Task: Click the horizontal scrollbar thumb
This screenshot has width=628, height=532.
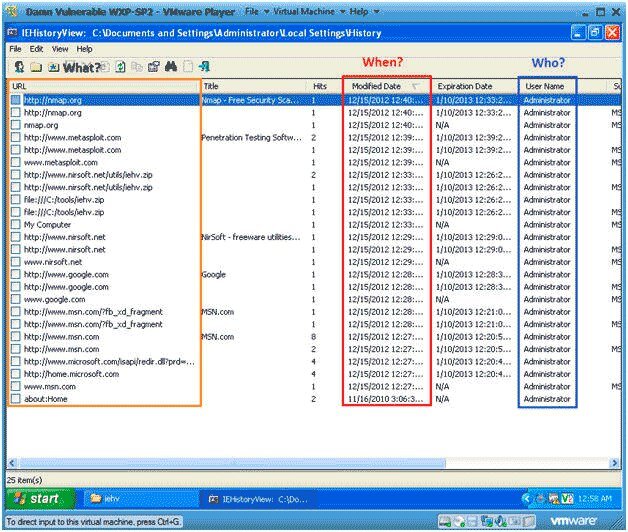Action: point(231,463)
